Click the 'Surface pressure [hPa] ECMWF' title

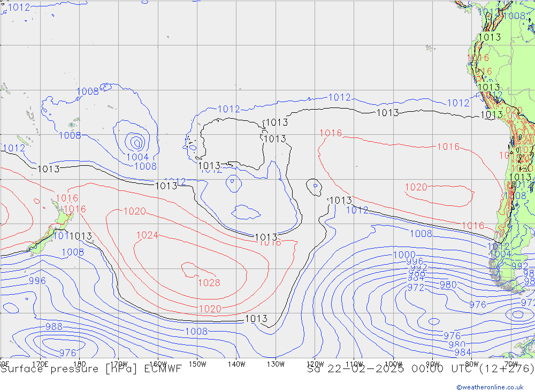(91, 369)
